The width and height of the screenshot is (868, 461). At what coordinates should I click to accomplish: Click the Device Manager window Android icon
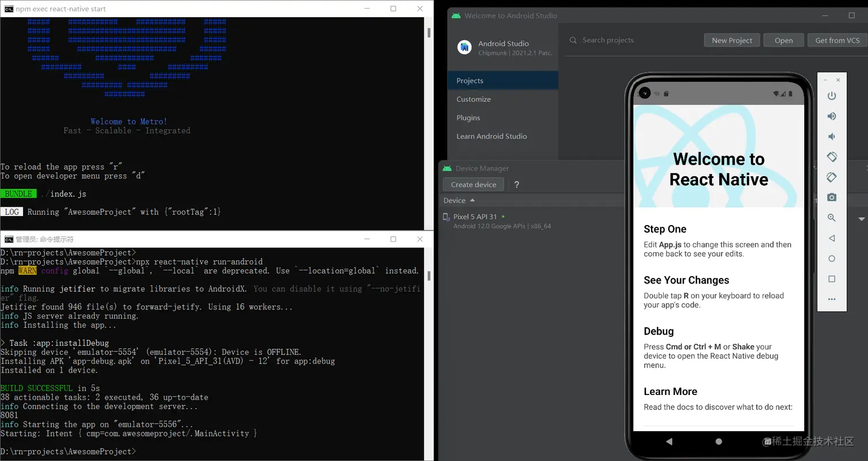[x=447, y=168]
